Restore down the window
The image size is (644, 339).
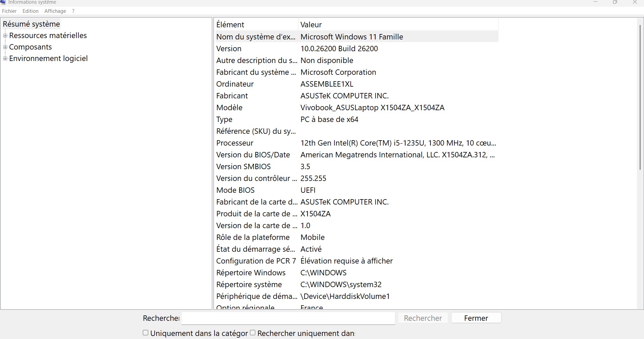(615, 2)
